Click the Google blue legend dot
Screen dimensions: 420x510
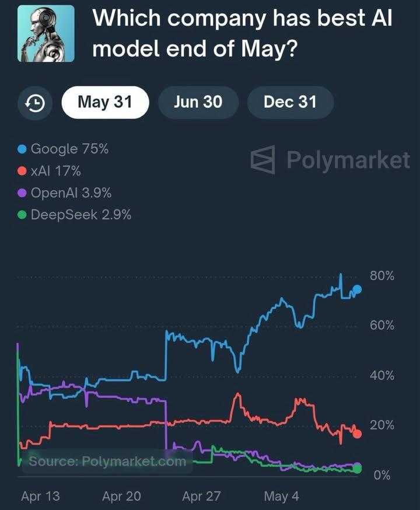click(x=22, y=149)
